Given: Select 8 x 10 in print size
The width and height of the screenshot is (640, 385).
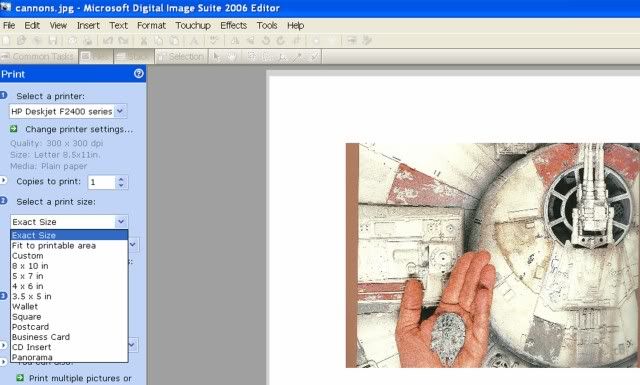Looking at the screenshot, I should [69, 266].
